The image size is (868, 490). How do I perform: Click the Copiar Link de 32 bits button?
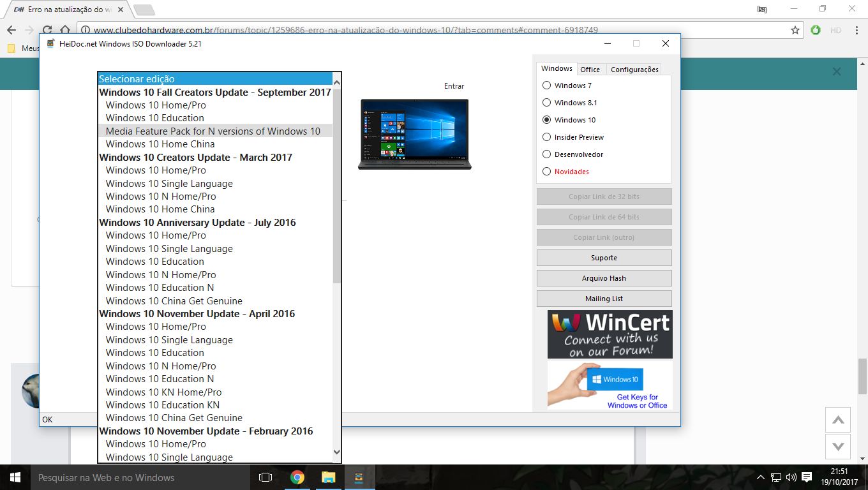tap(604, 197)
